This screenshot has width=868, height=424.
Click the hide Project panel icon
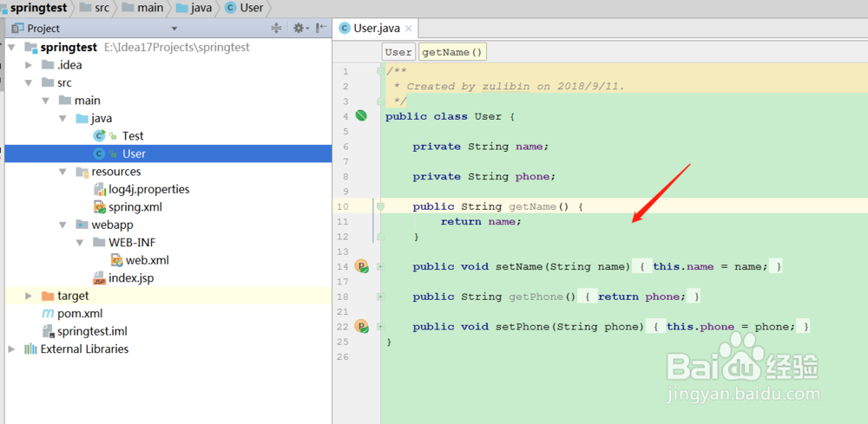point(321,28)
